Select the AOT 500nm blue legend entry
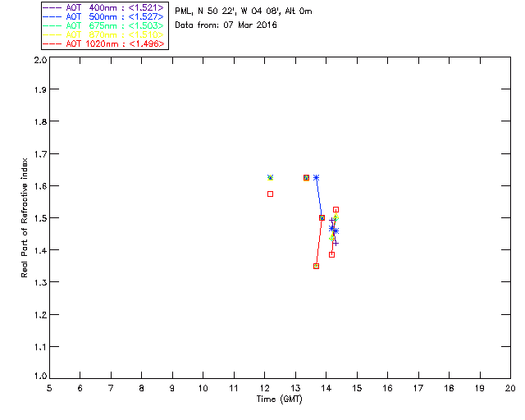Screen dimensions: 525x420 pyautogui.click(x=103, y=16)
